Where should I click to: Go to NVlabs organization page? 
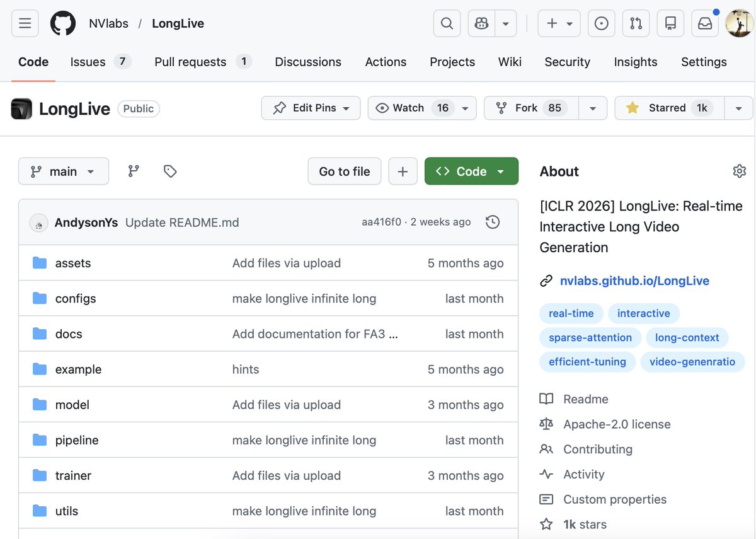108,23
